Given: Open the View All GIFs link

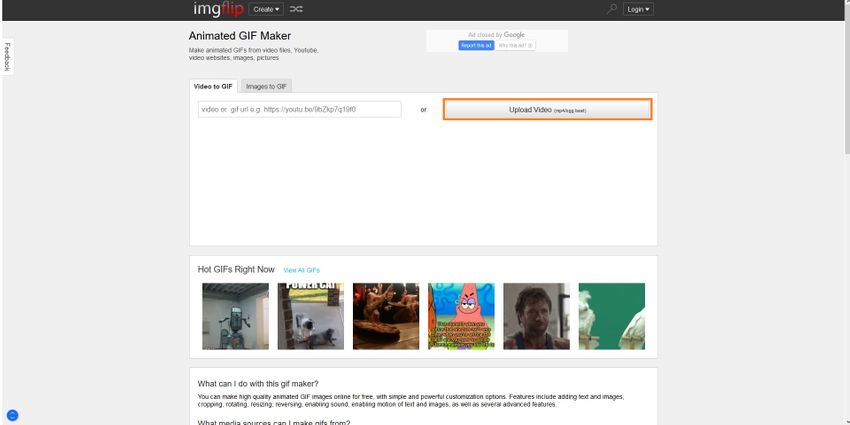Looking at the screenshot, I should click(x=301, y=270).
